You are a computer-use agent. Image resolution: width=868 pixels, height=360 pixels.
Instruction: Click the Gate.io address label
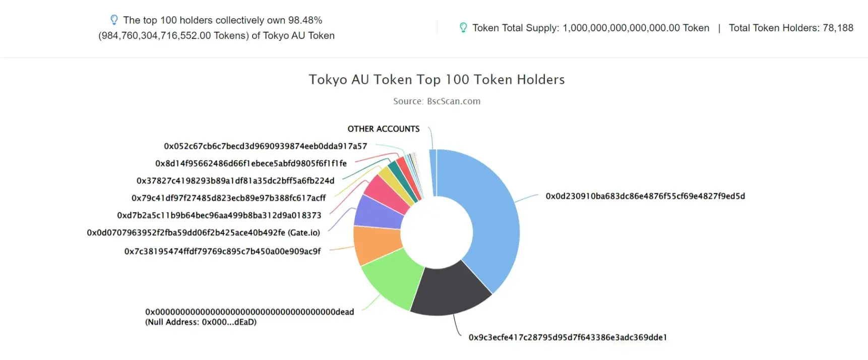(204, 232)
